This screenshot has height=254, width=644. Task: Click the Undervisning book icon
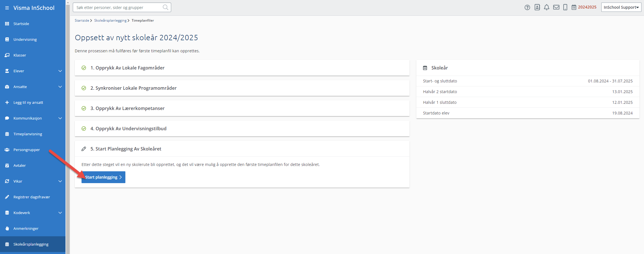pyautogui.click(x=7, y=39)
